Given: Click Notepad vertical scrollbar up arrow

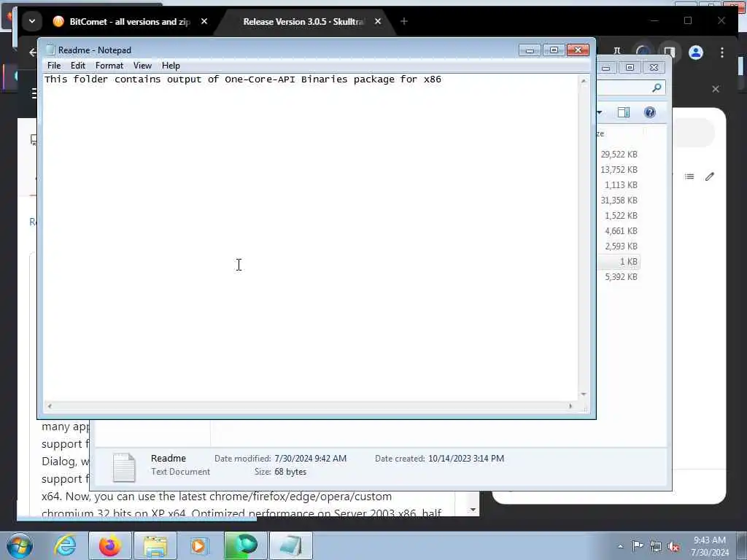Looking at the screenshot, I should click(x=584, y=81).
